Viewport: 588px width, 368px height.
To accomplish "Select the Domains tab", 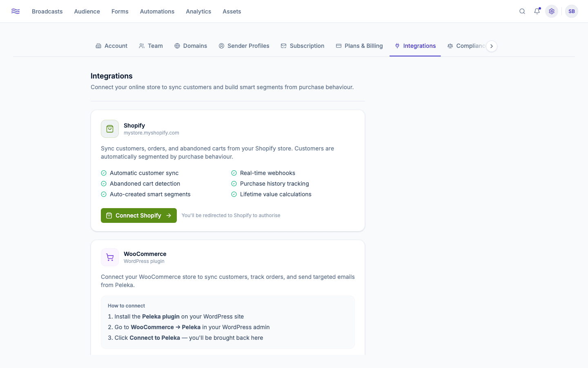I will coord(191,46).
